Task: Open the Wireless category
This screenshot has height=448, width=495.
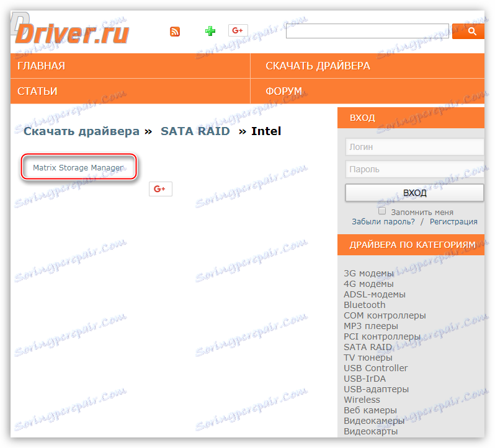Action: pos(362,400)
